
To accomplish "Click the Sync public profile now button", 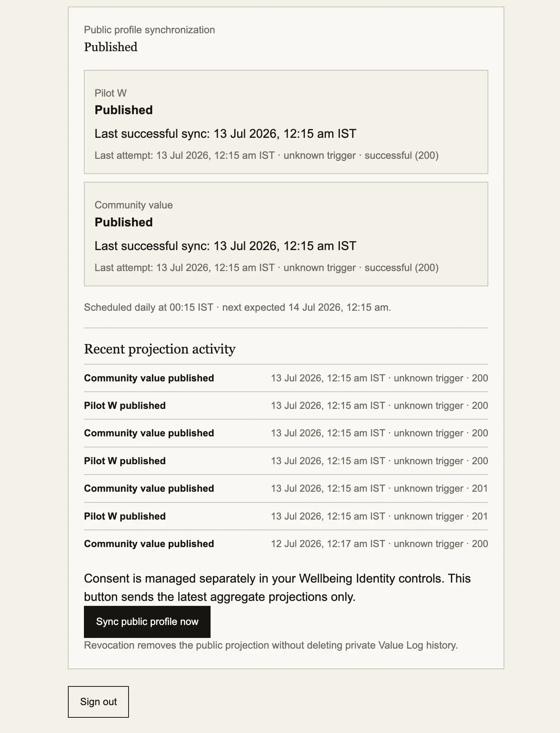I will click(147, 622).
